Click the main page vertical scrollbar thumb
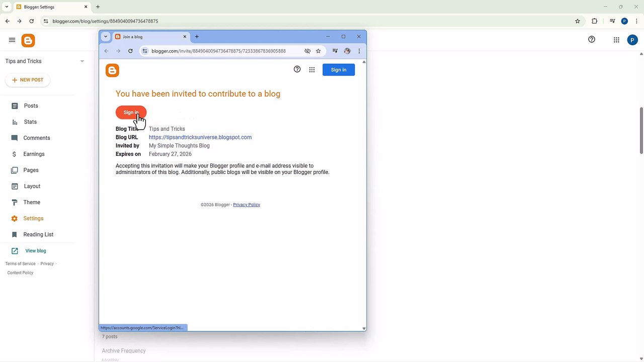The image size is (644, 362). tap(641, 130)
